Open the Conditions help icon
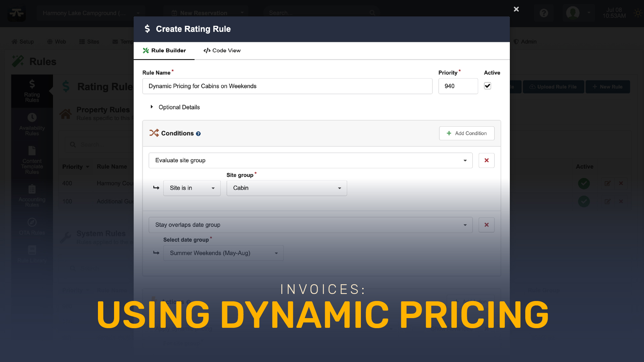The width and height of the screenshot is (644, 362). (198, 134)
